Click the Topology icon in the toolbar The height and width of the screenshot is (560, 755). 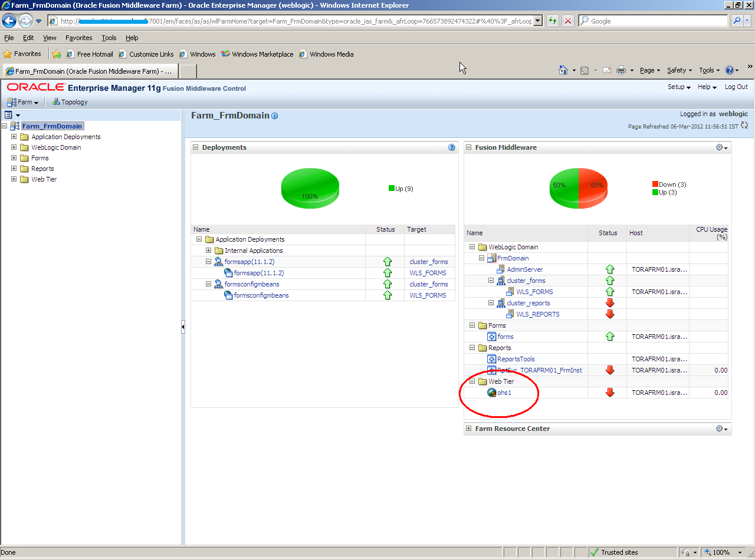pyautogui.click(x=56, y=101)
